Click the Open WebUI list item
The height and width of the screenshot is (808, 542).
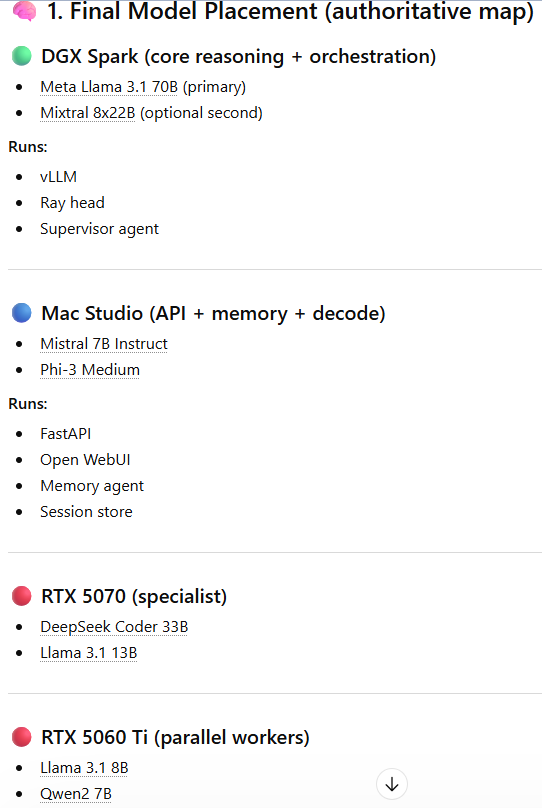tap(86, 460)
